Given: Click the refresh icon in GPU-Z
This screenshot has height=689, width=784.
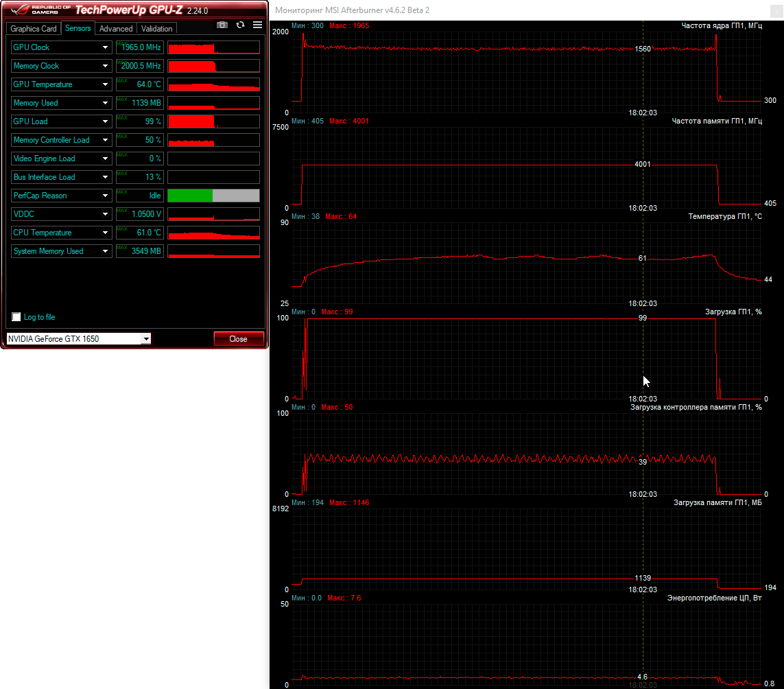Looking at the screenshot, I should pyautogui.click(x=241, y=25).
